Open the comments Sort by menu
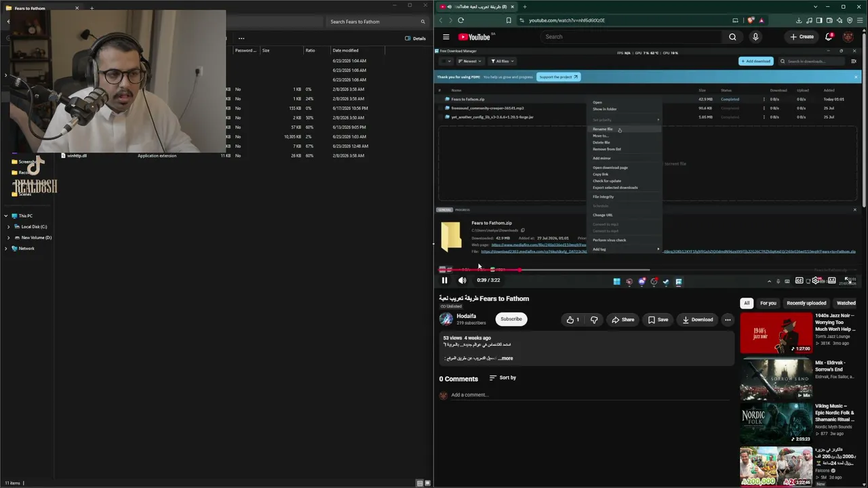Image resolution: width=868 pixels, height=488 pixels. [x=502, y=378]
